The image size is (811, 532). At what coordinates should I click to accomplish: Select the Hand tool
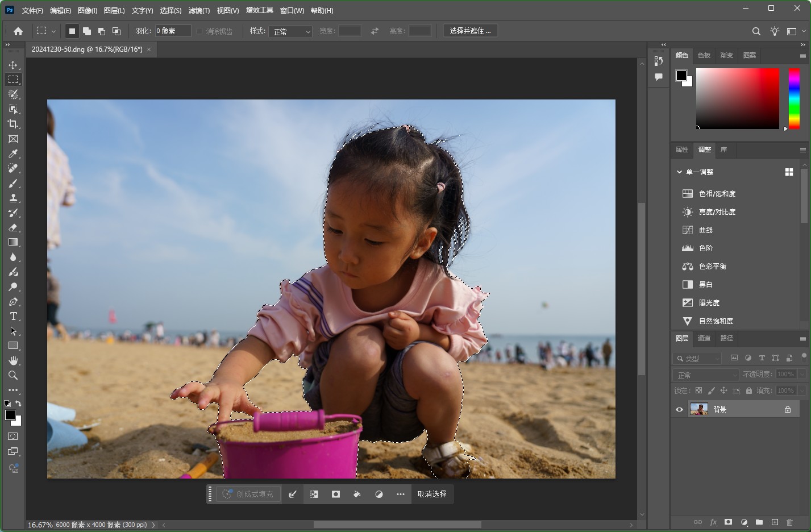(13, 360)
